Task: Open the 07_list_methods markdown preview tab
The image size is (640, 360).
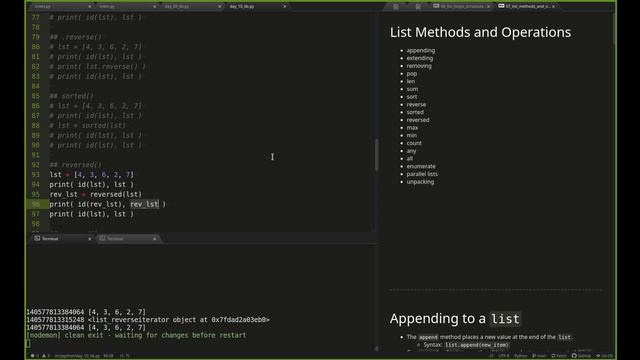Action: pos(527,7)
